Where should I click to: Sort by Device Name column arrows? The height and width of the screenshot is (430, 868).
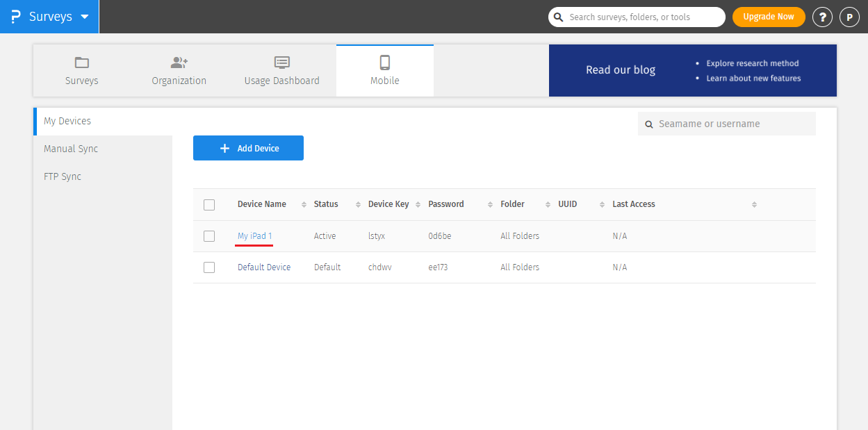[x=304, y=205]
